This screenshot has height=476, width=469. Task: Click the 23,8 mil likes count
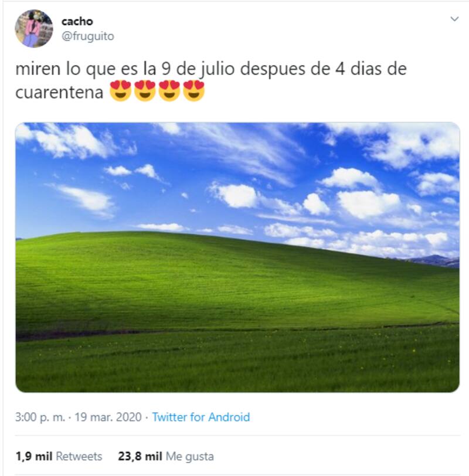coord(140,456)
